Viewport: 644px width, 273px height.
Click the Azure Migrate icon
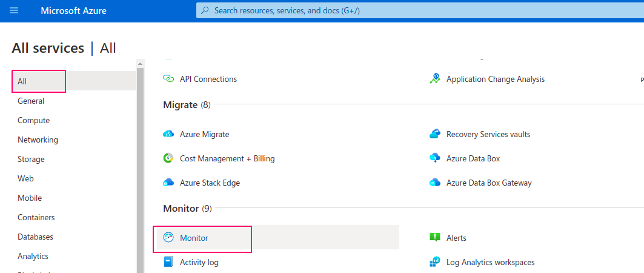[168, 134]
